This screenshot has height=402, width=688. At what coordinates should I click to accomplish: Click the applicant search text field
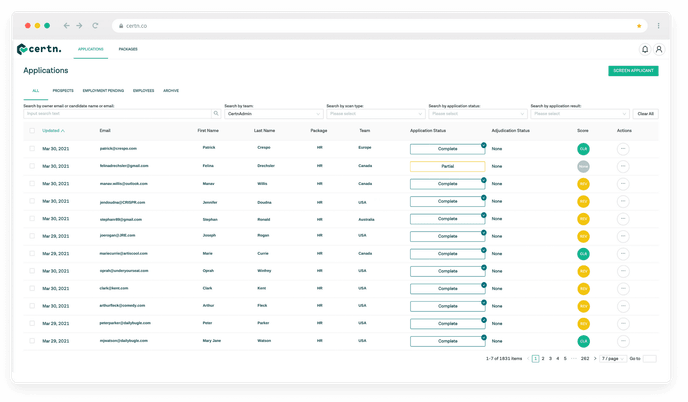pyautogui.click(x=118, y=114)
